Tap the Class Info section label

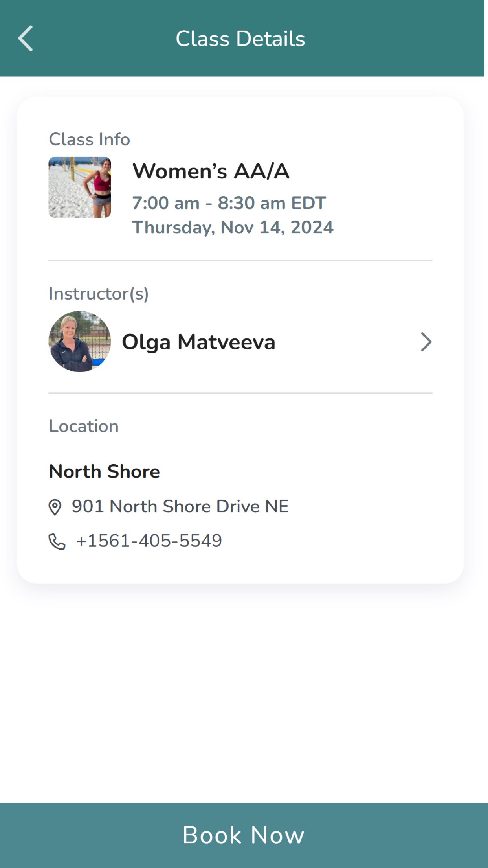point(90,139)
